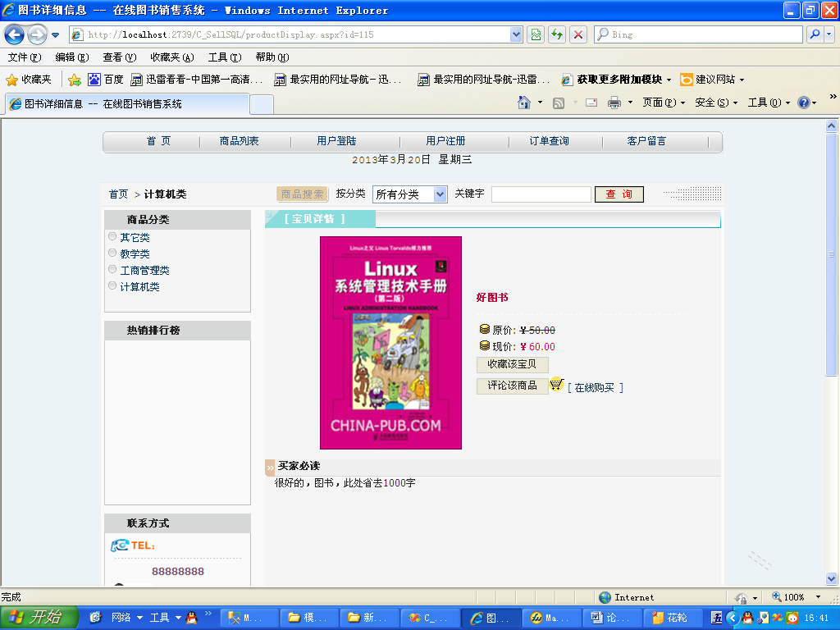The width and height of the screenshot is (840, 630).
Task: Switch to the Ma... taskbar item
Action: click(552, 618)
